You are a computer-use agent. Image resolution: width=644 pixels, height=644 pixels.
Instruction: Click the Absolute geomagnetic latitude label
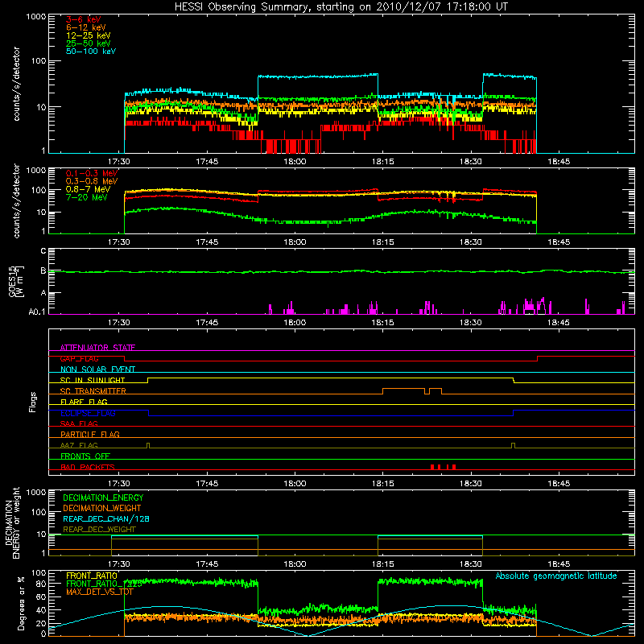coord(556,576)
